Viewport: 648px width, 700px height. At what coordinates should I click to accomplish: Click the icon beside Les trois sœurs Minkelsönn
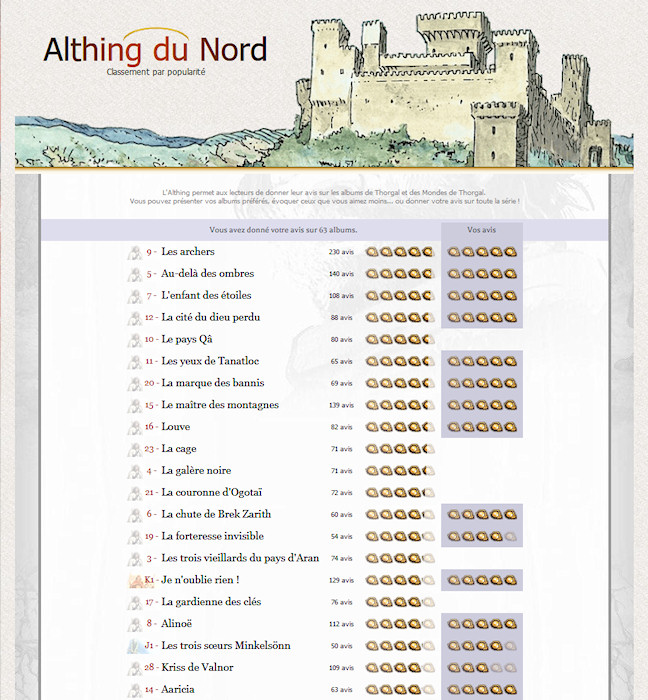133,646
